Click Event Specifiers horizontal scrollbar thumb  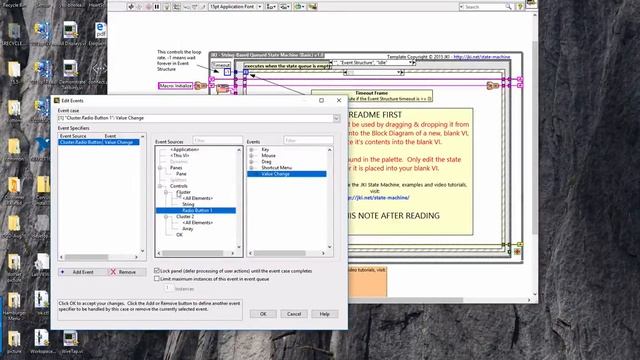coord(87,257)
